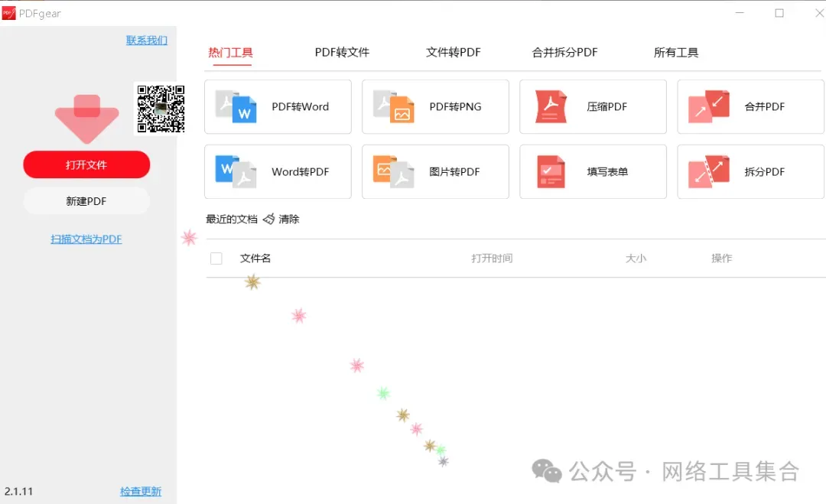Viewport: 826px width, 504px height.
Task: Click the PDF转PNG tool icon
Action: (394, 107)
